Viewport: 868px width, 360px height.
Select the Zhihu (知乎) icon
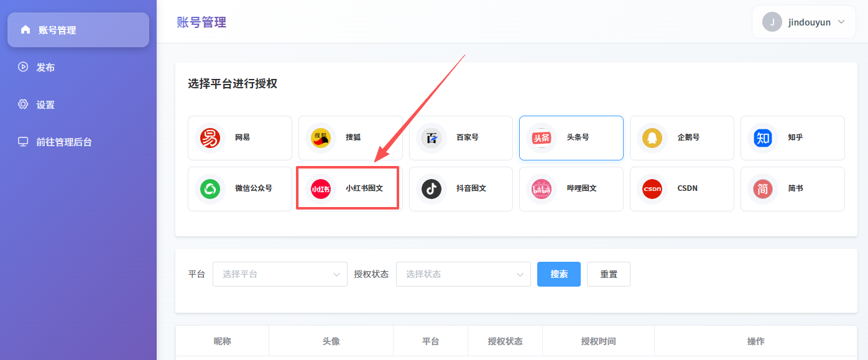pyautogui.click(x=763, y=137)
